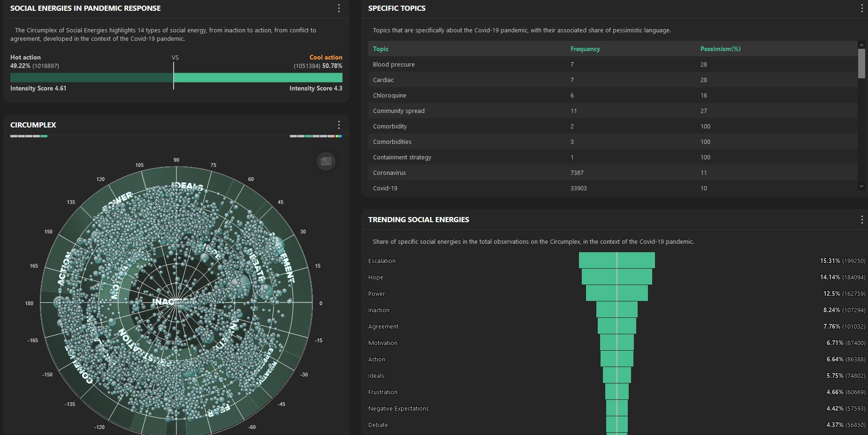Sort table by Pessimism(%) column header

coord(720,49)
